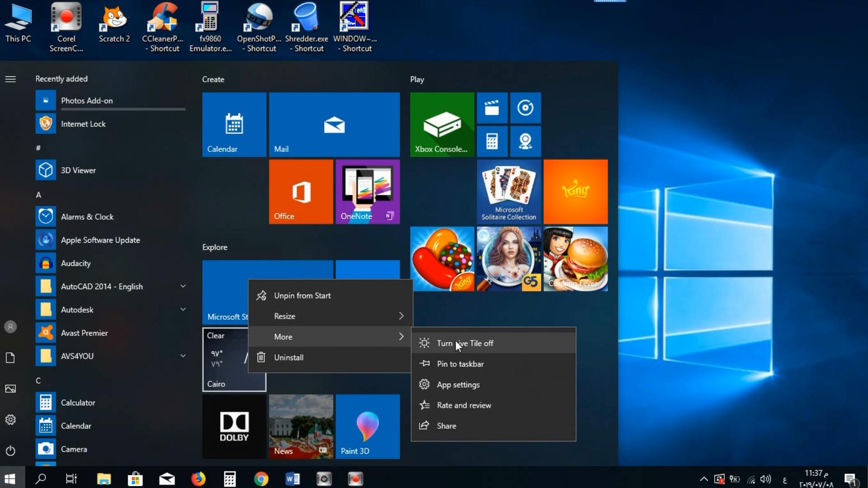Turn Live Tile off
Screen dimensions: 868x488
coord(493,343)
